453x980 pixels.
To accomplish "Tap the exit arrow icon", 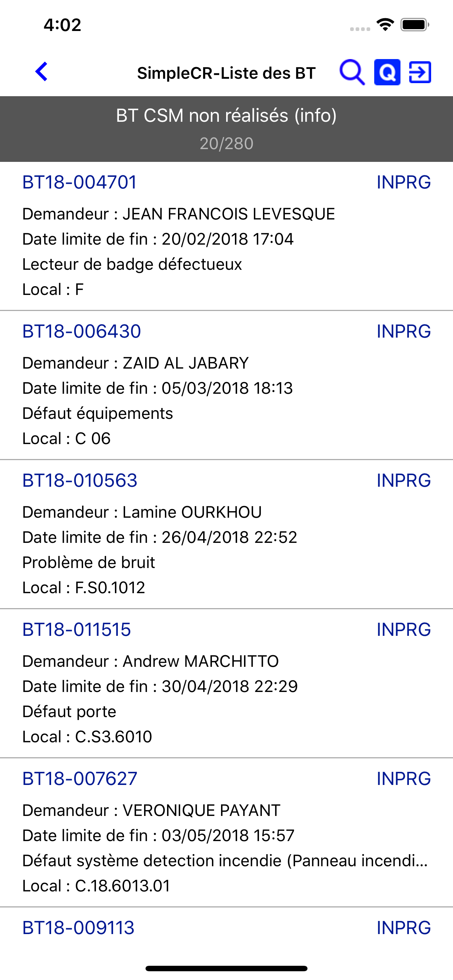I will click(x=420, y=72).
